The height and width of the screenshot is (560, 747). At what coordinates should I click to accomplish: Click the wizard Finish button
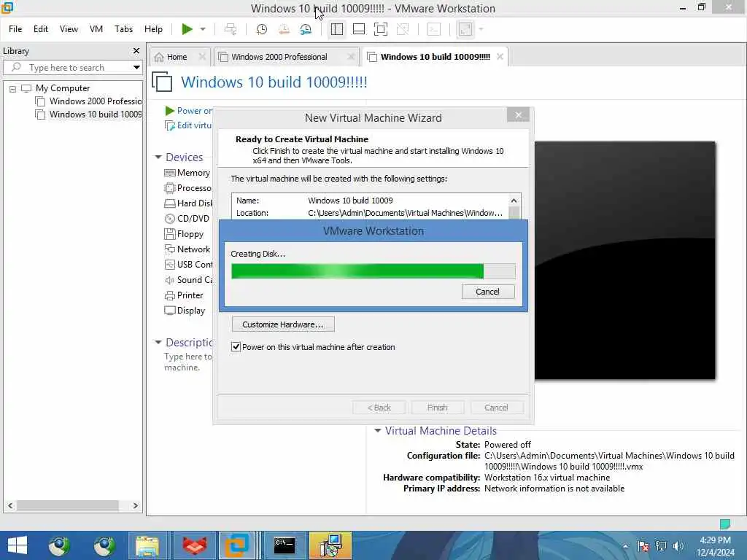point(438,408)
